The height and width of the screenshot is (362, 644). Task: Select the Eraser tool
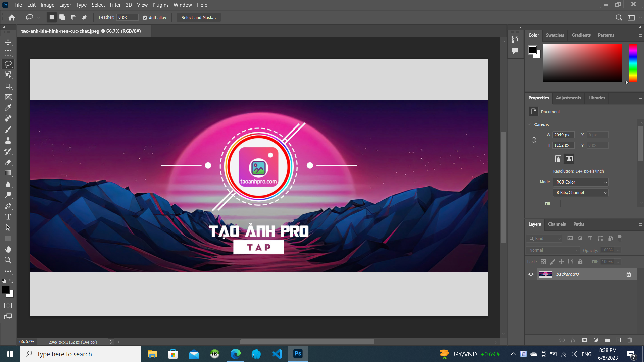tap(8, 162)
